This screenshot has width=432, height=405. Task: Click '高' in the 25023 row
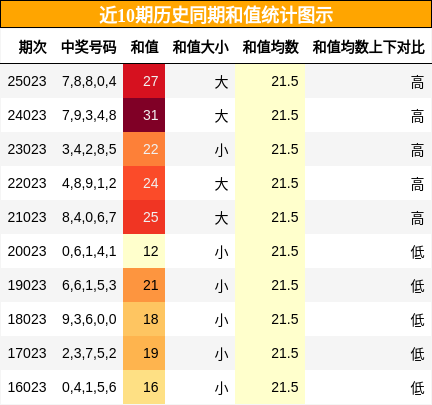pyautogui.click(x=417, y=82)
